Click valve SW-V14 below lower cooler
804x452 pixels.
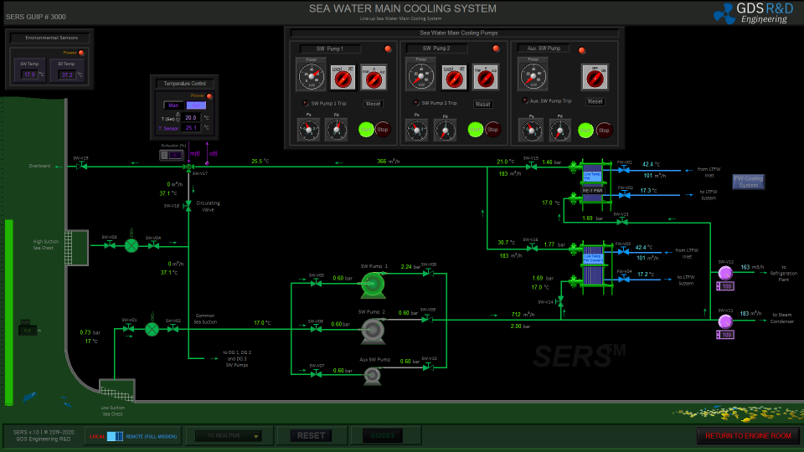[x=560, y=301]
